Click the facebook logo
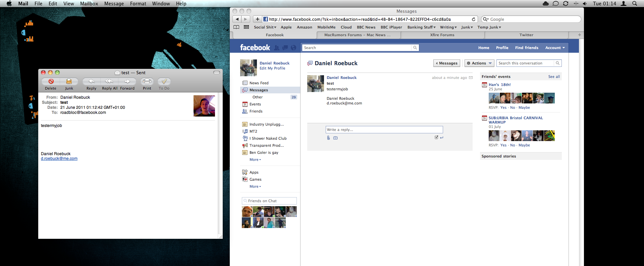The height and width of the screenshot is (266, 644). coord(255,48)
